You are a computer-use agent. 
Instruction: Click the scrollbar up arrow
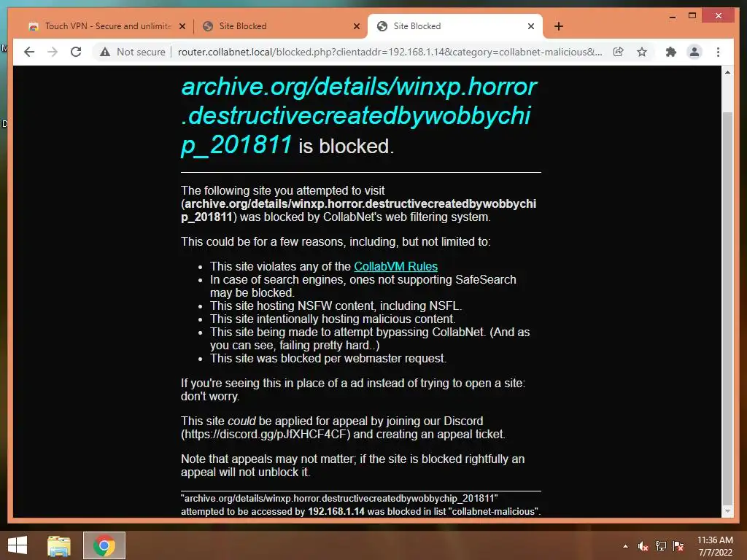[727, 72]
